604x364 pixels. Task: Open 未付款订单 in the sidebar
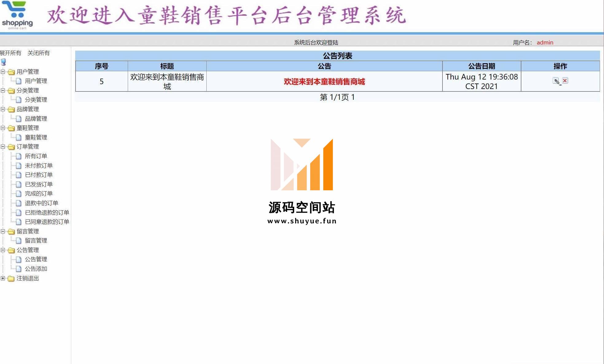click(39, 166)
